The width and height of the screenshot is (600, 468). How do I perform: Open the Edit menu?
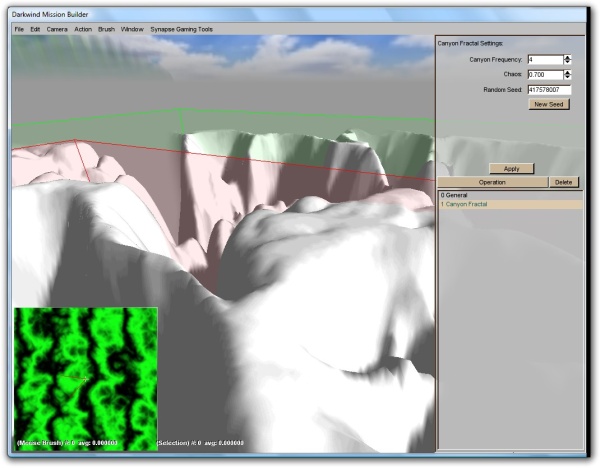click(36, 29)
